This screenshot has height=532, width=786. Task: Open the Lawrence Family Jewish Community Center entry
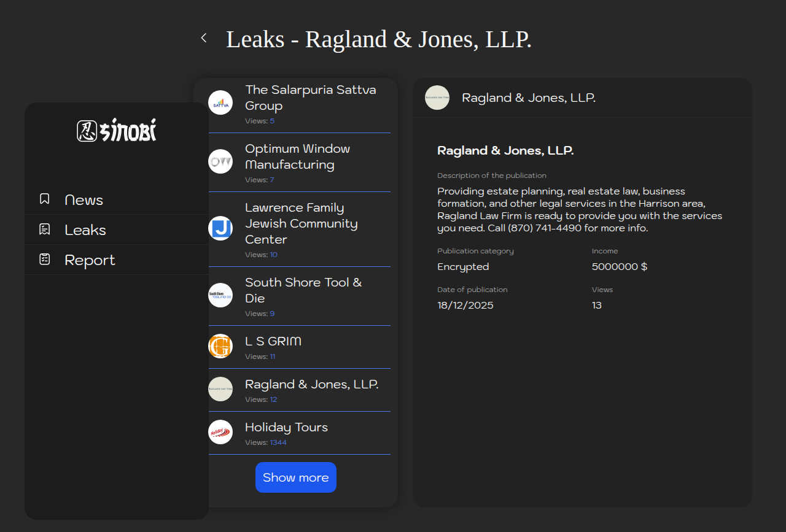tap(301, 224)
